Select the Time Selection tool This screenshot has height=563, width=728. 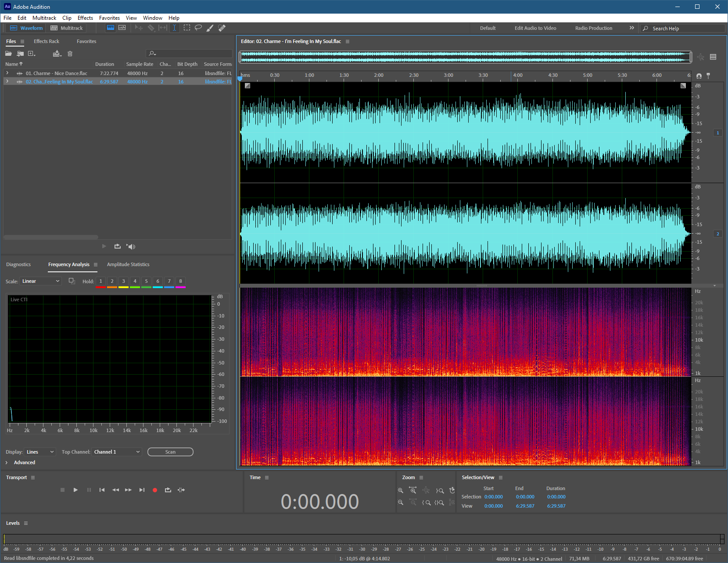pos(174,28)
